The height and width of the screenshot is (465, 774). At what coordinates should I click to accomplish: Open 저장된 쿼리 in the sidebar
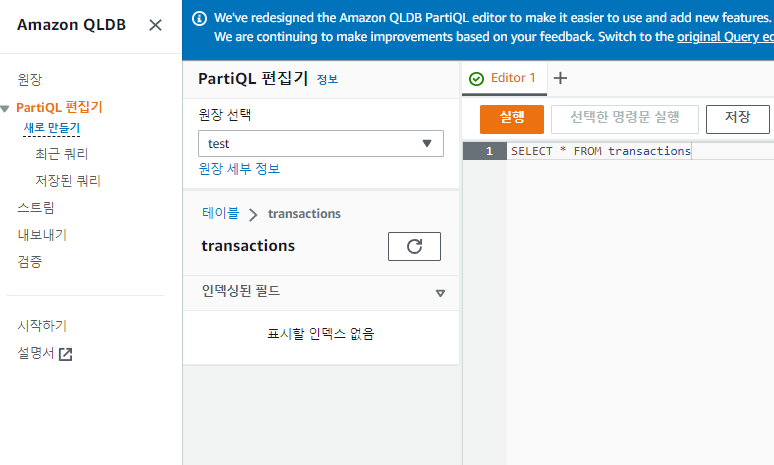click(x=68, y=181)
